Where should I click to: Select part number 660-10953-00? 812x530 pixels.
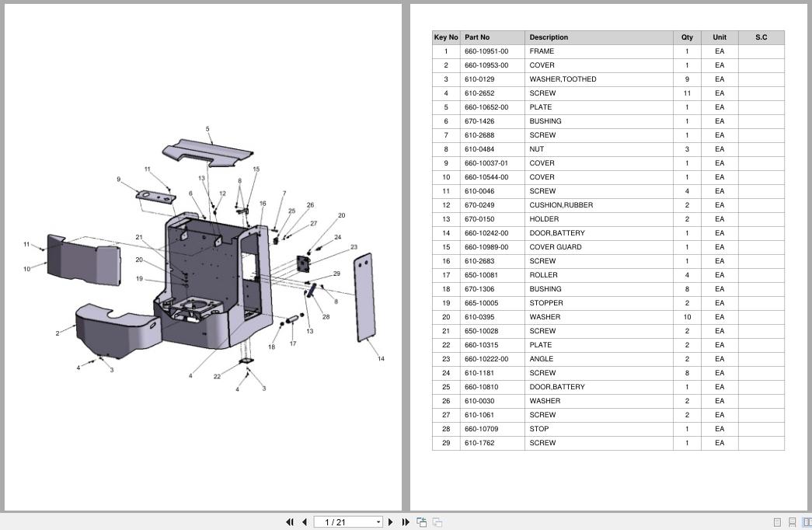tap(486, 65)
